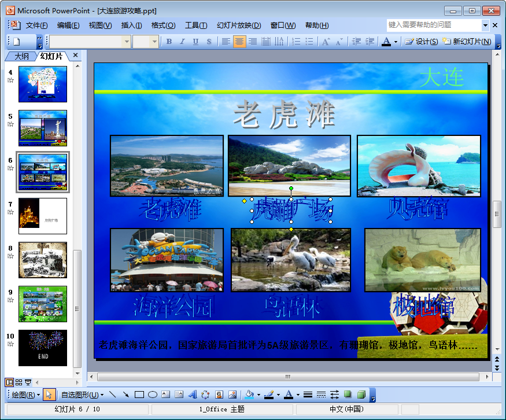Select slide 9 thumbnail
This screenshot has height=420, width=506.
pos(43,304)
